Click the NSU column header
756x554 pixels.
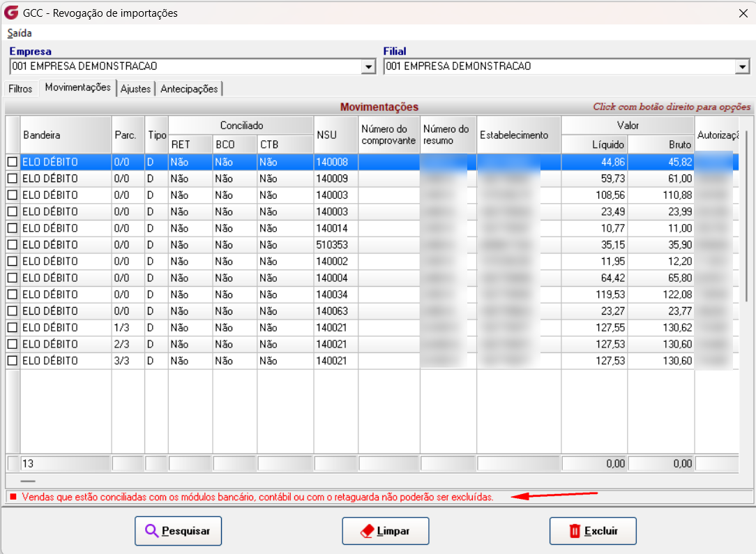pos(335,135)
